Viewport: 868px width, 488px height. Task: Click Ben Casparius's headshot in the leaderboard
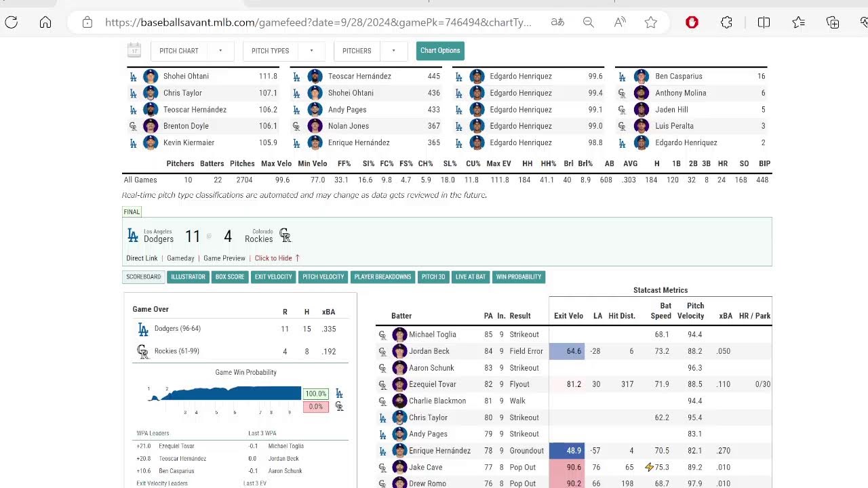(642, 77)
